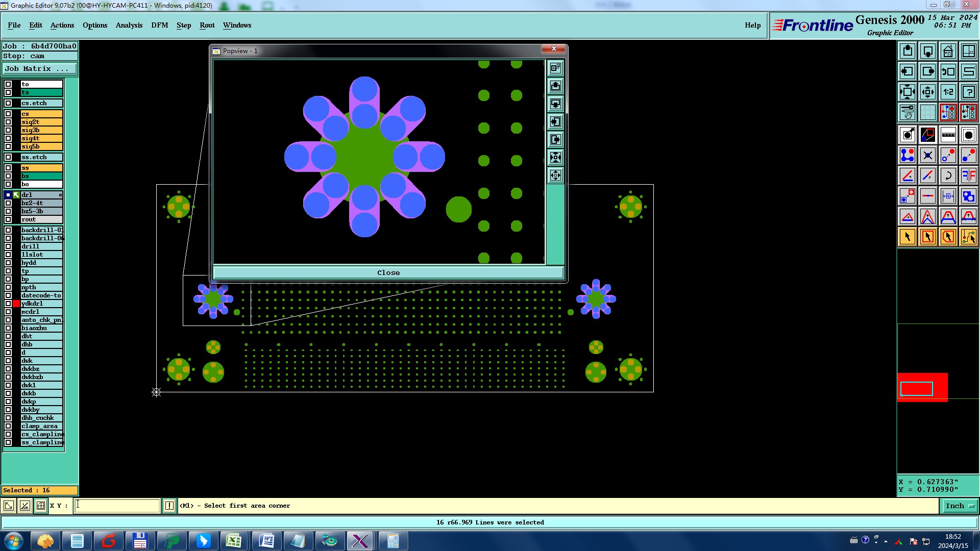Open the wrench and palette settings icon

(908, 112)
